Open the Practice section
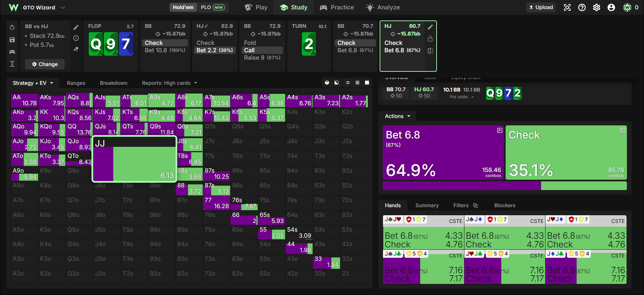The height and width of the screenshot is (295, 644). 337,7
